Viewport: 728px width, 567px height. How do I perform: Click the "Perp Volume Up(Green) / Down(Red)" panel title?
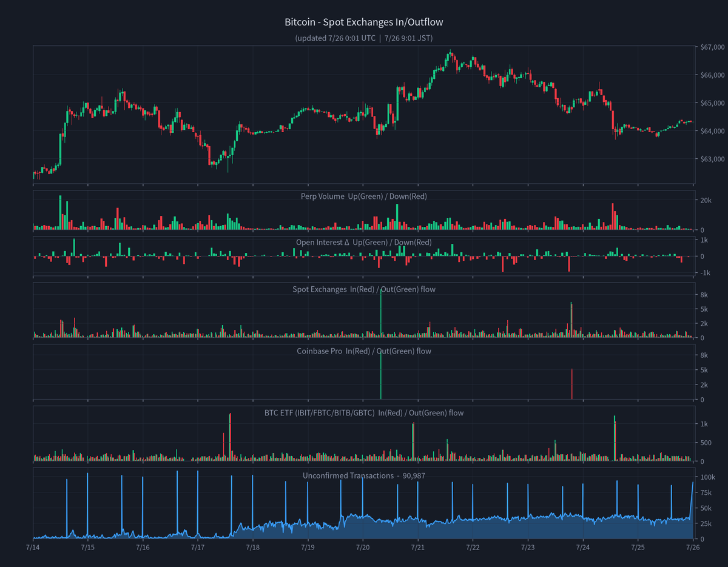364,196
